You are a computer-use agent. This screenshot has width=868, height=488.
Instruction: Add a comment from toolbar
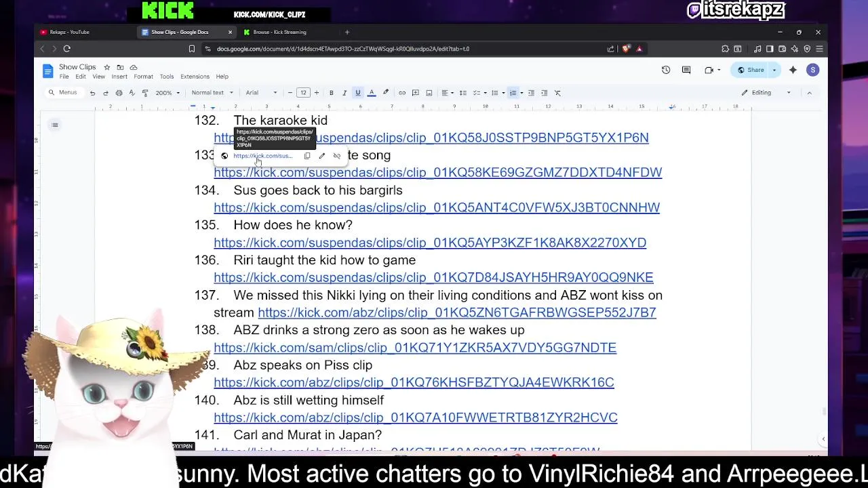(x=416, y=93)
